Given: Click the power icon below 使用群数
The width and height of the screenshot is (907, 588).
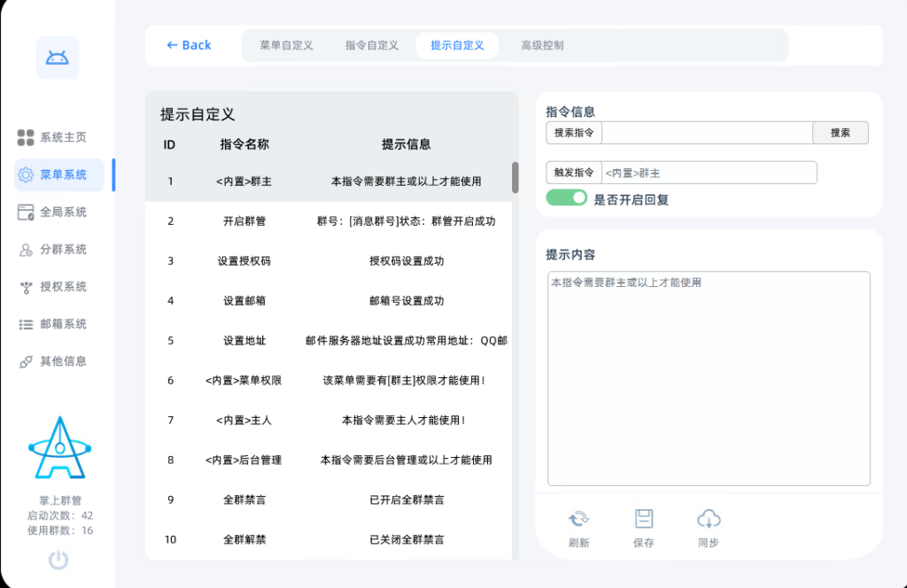Looking at the screenshot, I should click(57, 560).
